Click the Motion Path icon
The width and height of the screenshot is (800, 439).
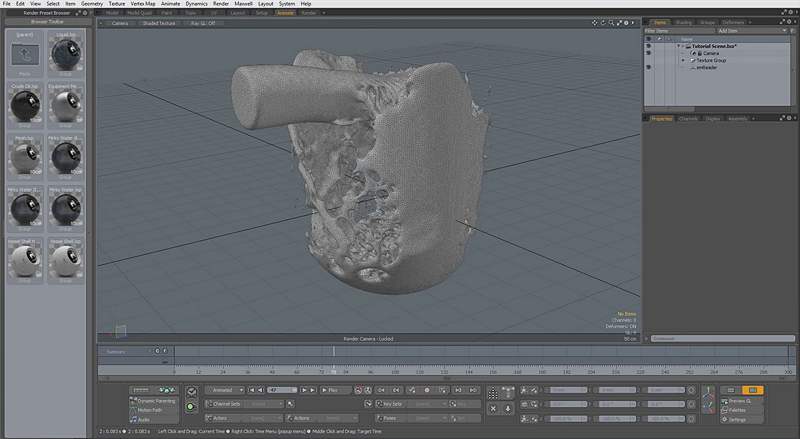[x=134, y=410]
